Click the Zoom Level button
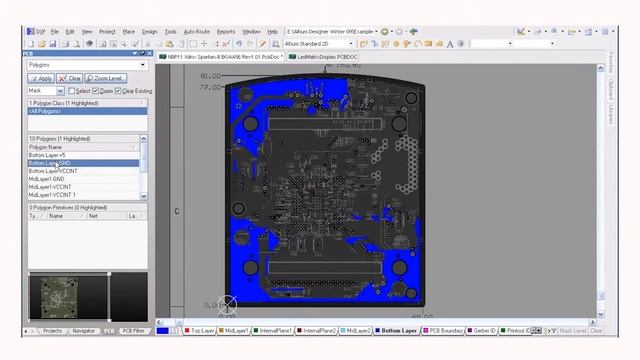Screen dimensions: 640x360 coord(105,78)
